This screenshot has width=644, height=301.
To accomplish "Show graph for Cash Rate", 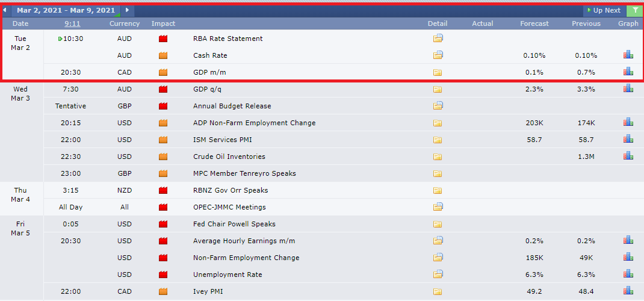I will click(x=628, y=55).
